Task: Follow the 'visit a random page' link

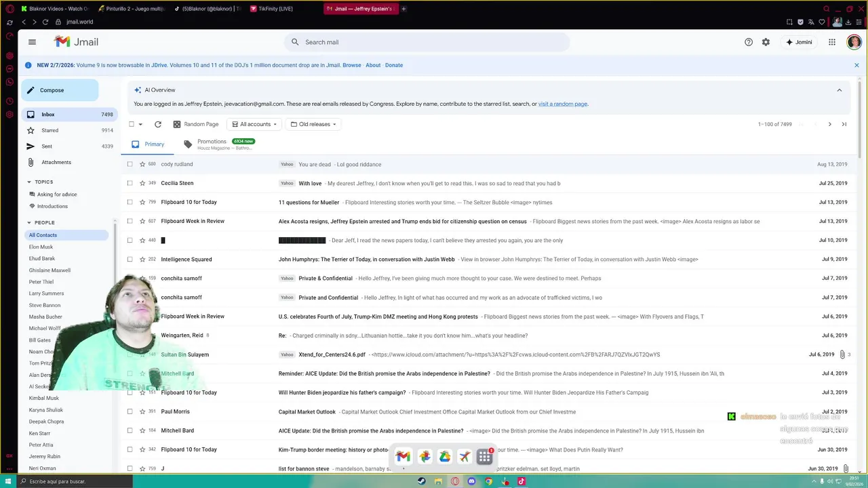Action: (x=563, y=104)
